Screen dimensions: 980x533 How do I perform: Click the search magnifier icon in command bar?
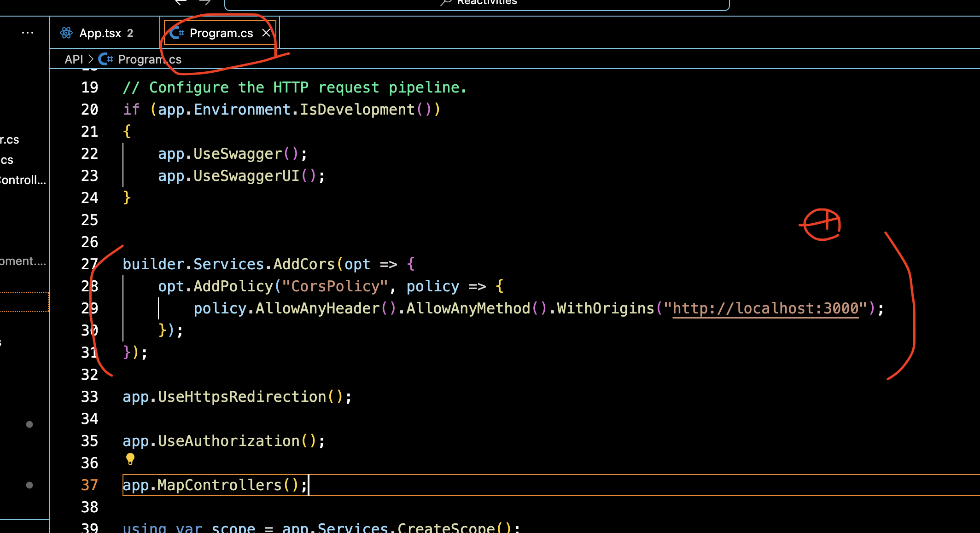point(445,2)
